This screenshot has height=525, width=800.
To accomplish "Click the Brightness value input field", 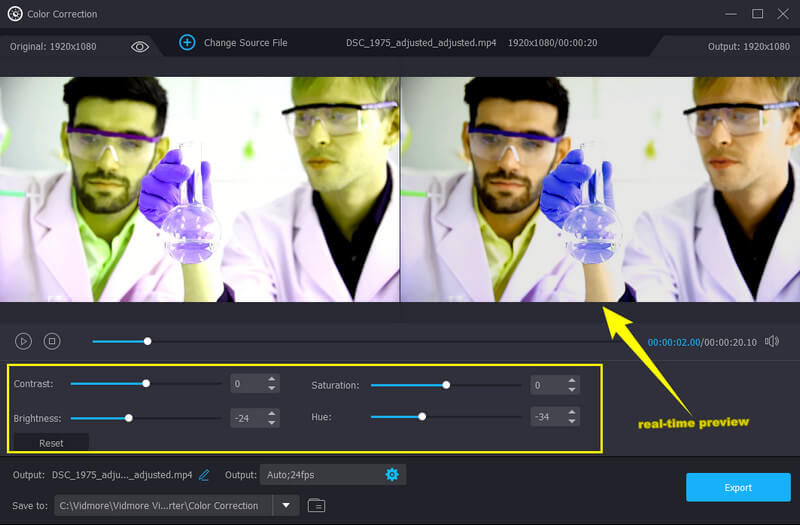I will (246, 418).
